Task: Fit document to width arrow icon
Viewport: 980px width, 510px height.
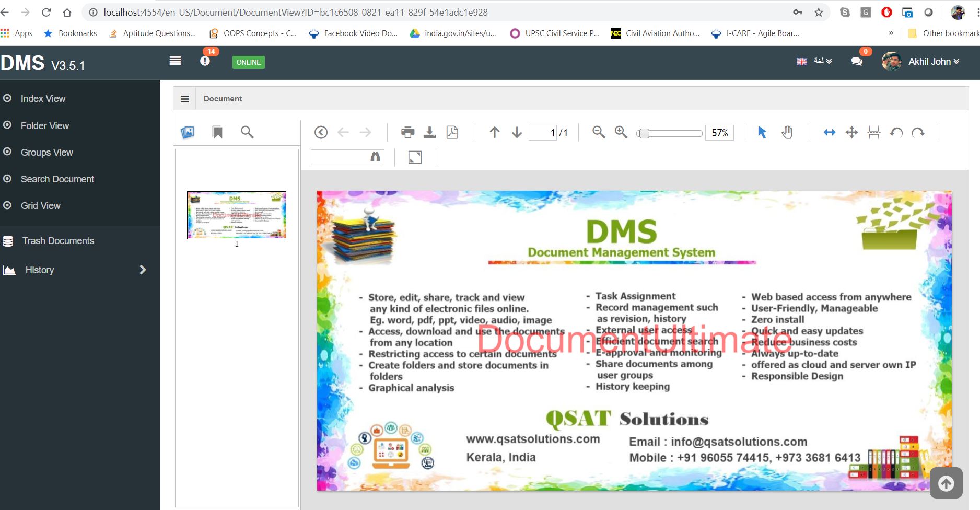Action: (830, 133)
